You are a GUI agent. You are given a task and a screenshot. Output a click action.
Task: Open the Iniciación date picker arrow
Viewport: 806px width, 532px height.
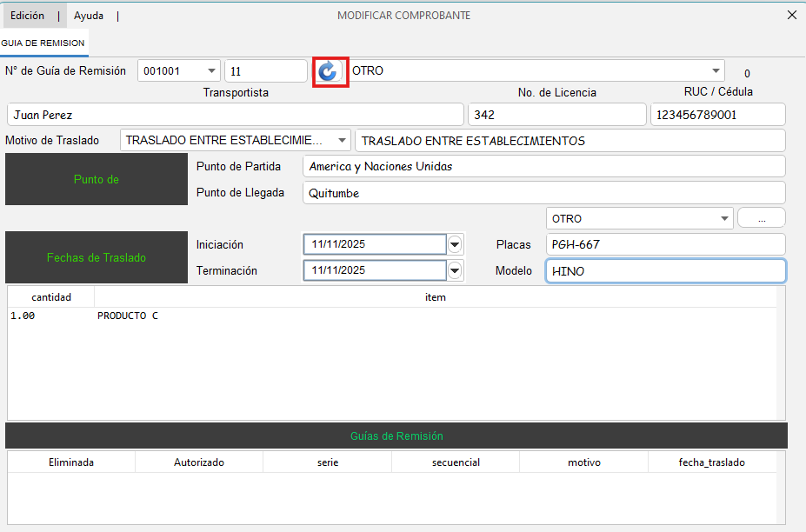point(455,245)
